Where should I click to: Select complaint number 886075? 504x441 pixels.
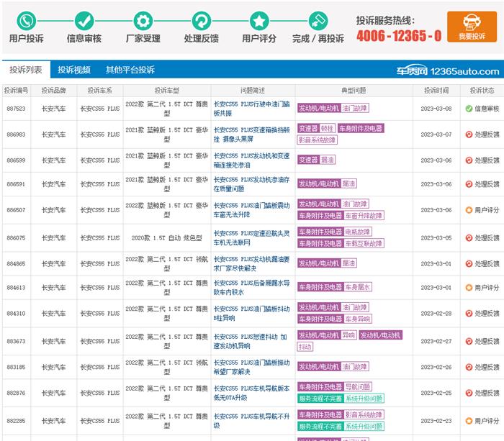point(16,237)
